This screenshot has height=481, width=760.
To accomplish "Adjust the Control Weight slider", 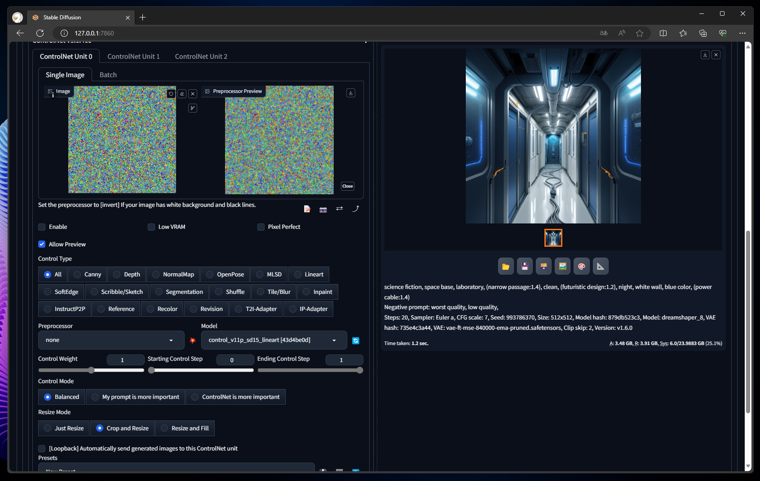I will tap(91, 370).
